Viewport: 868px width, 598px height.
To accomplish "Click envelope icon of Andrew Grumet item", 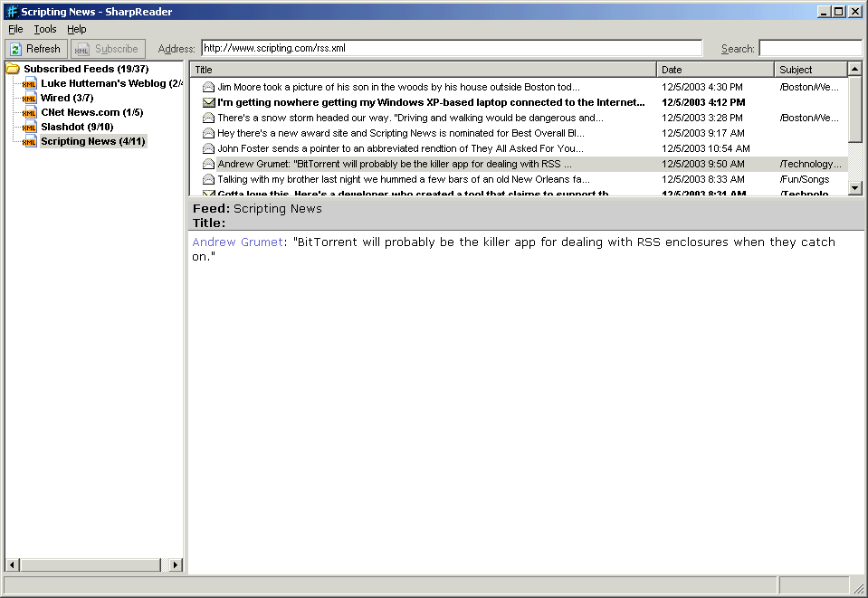I will [x=209, y=164].
